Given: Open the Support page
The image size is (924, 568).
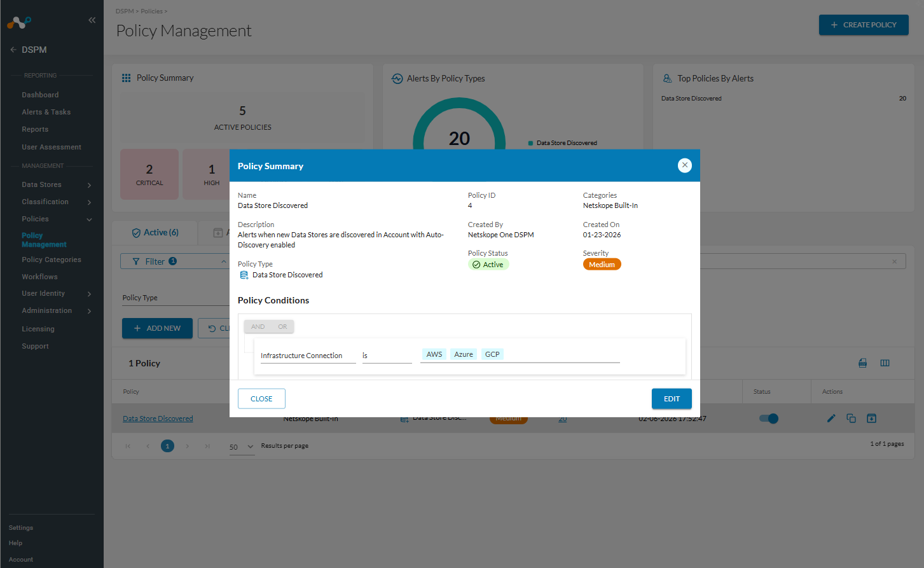Looking at the screenshot, I should click(35, 346).
